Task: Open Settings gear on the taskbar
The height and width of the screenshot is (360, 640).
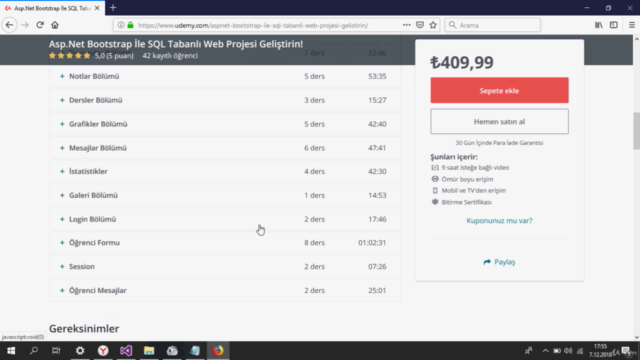Action: point(80,351)
